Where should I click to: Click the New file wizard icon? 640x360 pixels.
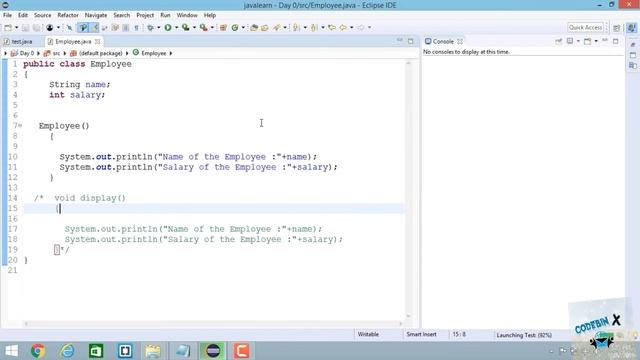8,27
